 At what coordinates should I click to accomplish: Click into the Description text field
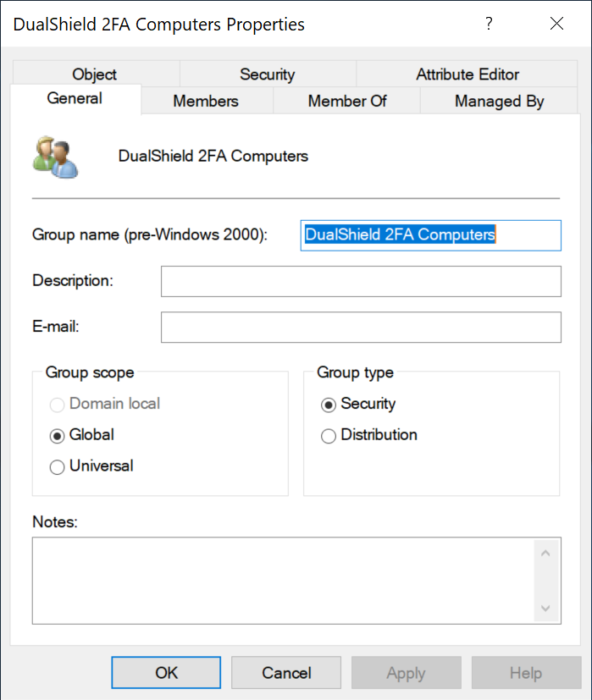coord(361,281)
